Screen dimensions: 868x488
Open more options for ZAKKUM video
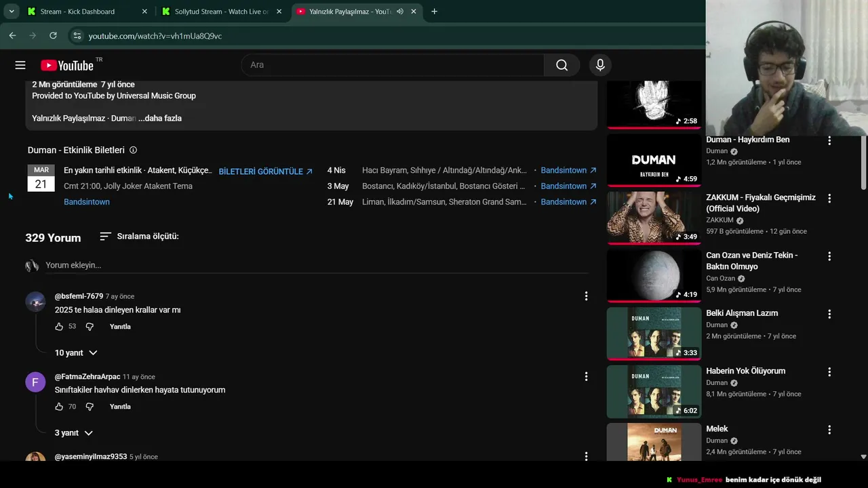point(829,199)
